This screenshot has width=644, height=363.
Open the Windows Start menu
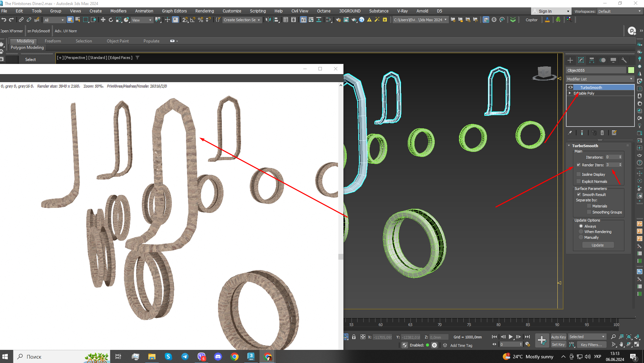tap(5, 357)
